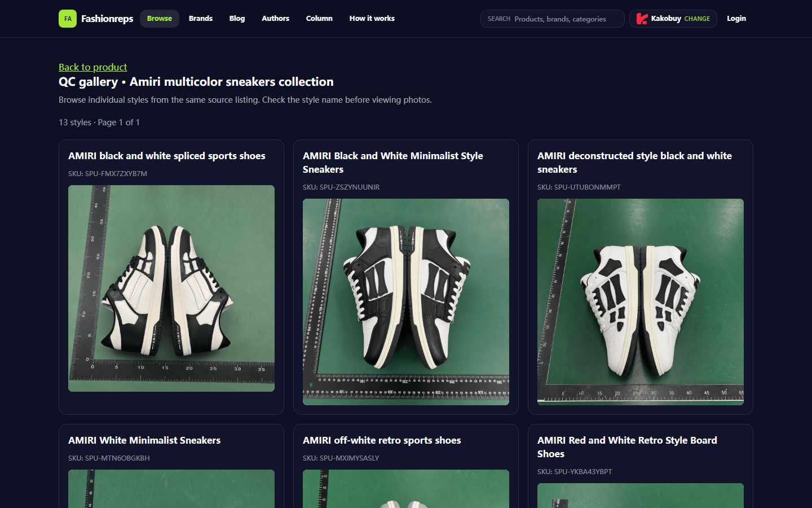Click the 13 styles page count text
812x508 pixels.
99,122
